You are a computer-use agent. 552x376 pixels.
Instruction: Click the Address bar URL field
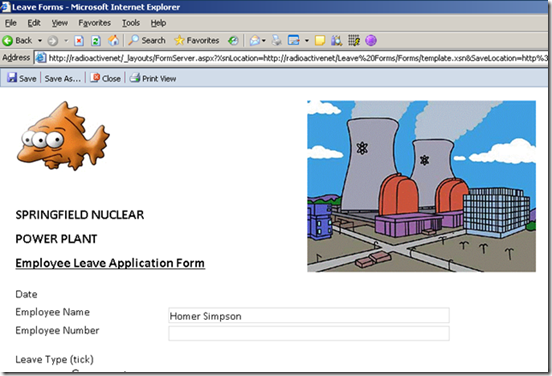point(291,58)
